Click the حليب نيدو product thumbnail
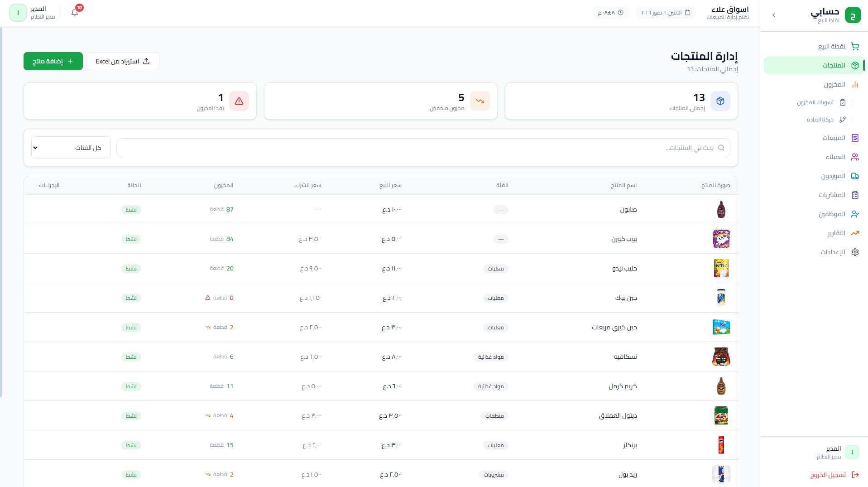 (x=721, y=268)
